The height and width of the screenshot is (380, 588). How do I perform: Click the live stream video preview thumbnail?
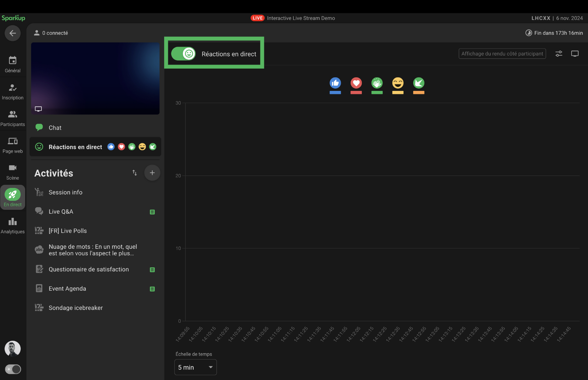coord(95,78)
